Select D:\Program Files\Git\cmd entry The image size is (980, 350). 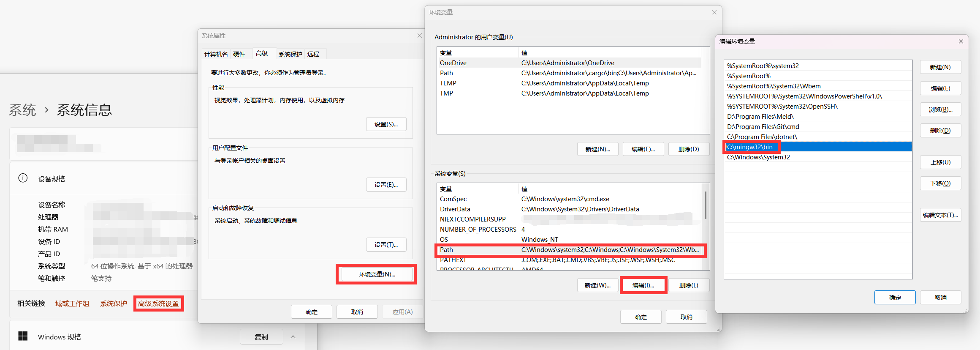pyautogui.click(x=818, y=127)
